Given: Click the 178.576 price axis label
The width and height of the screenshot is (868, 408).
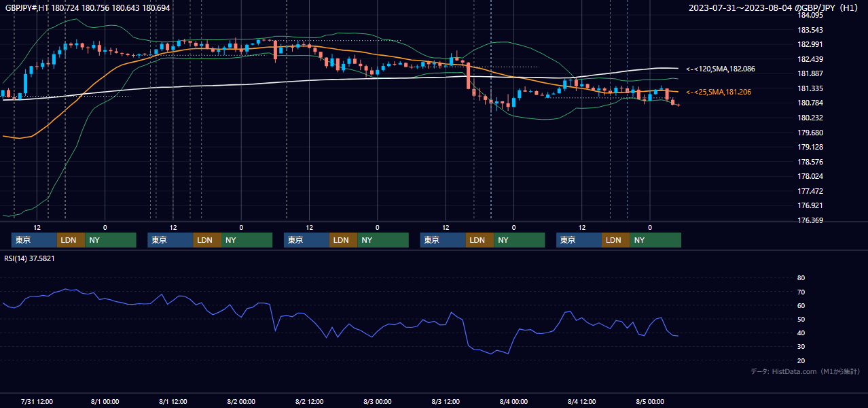Looking at the screenshot, I should tap(810, 162).
